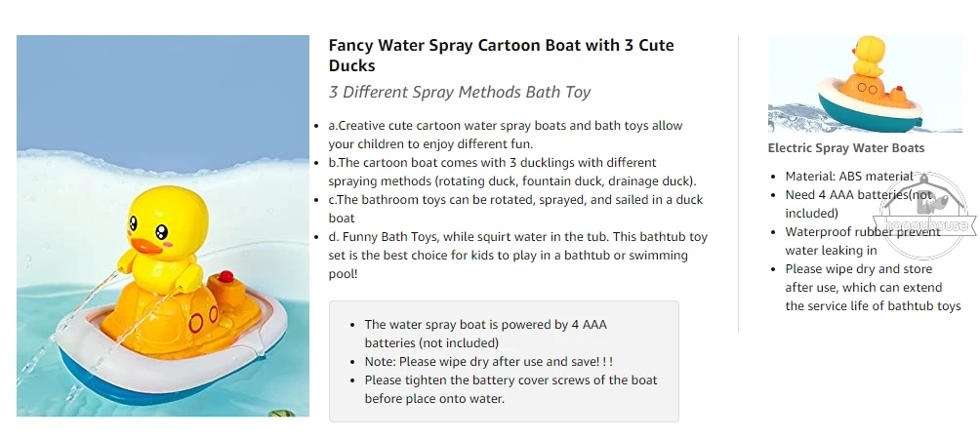980x439 pixels.
Task: Click the Waterproof rubber prevent water leaking bullet
Action: click(x=864, y=241)
